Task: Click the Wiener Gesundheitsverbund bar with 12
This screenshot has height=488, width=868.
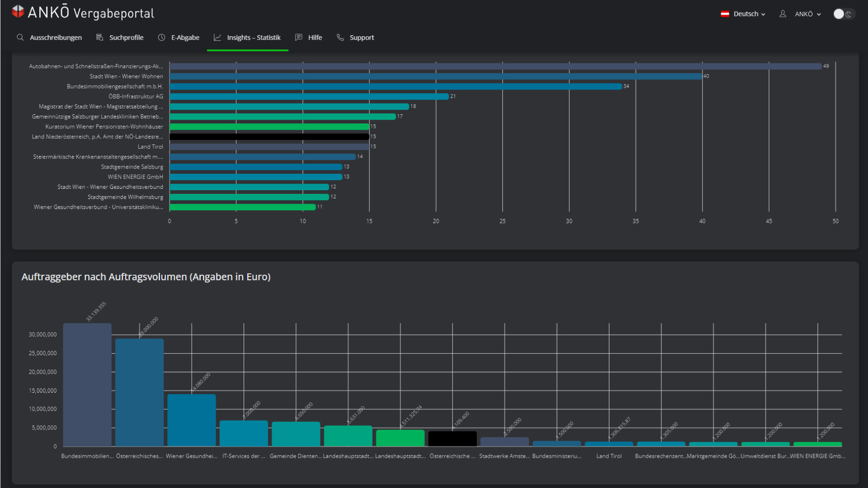Action: pos(250,187)
